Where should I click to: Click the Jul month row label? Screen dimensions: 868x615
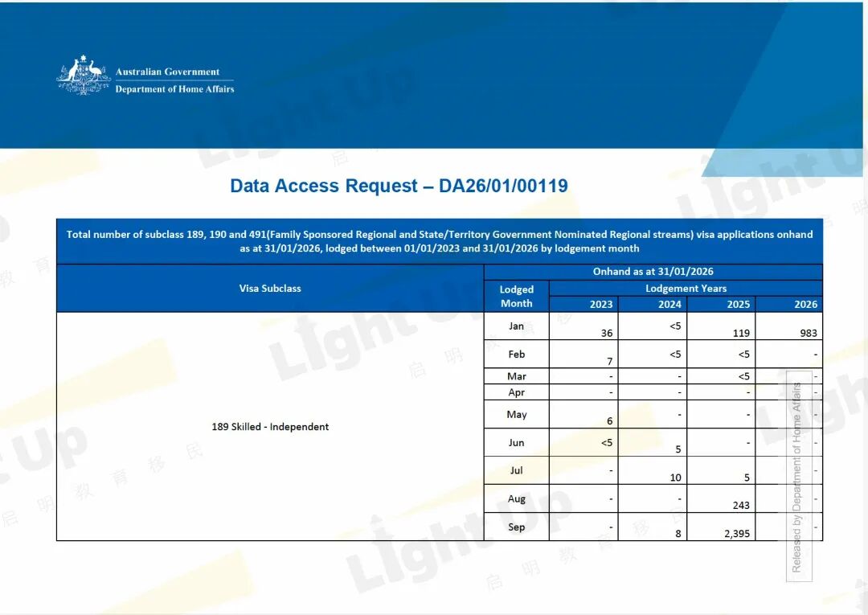click(517, 470)
